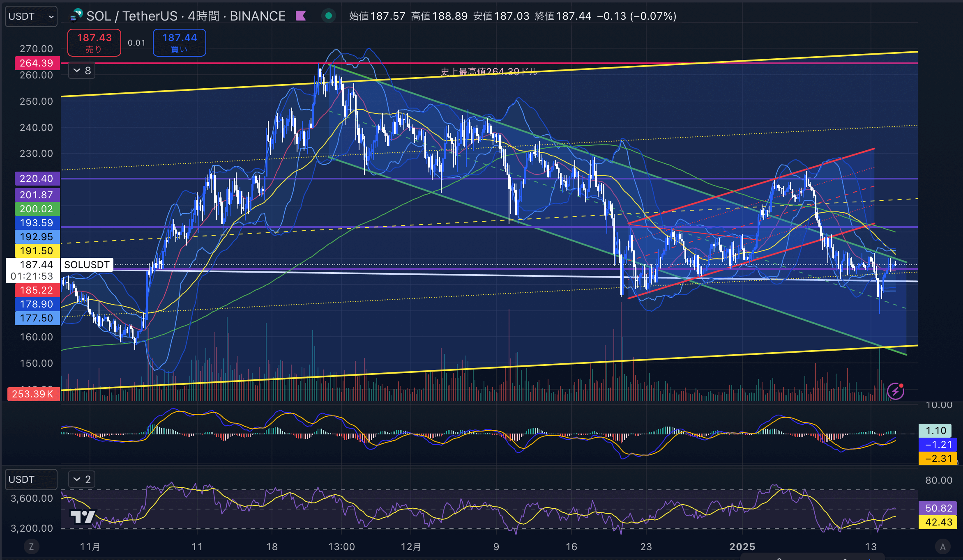Click the green market status dot
The image size is (963, 560).
[x=328, y=16]
